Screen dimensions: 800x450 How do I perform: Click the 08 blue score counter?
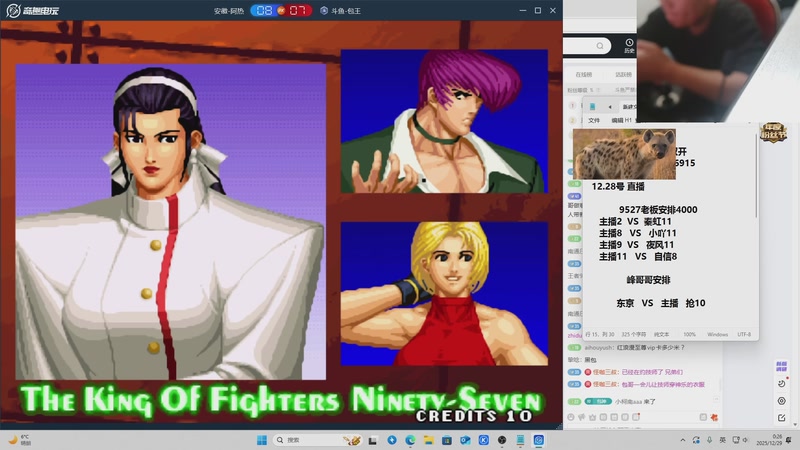264,10
